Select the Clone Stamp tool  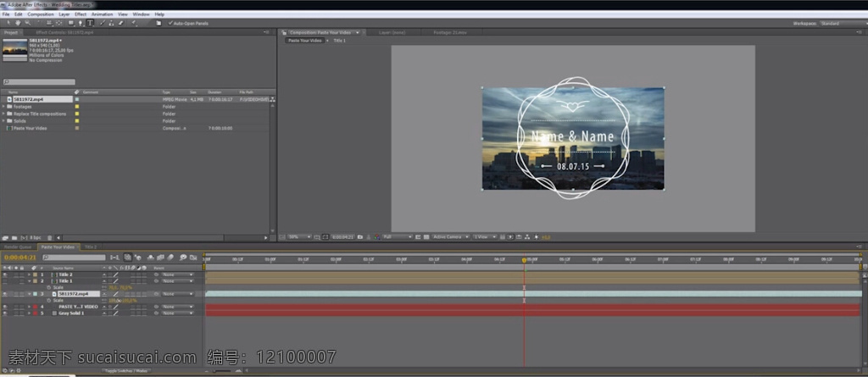coord(111,23)
